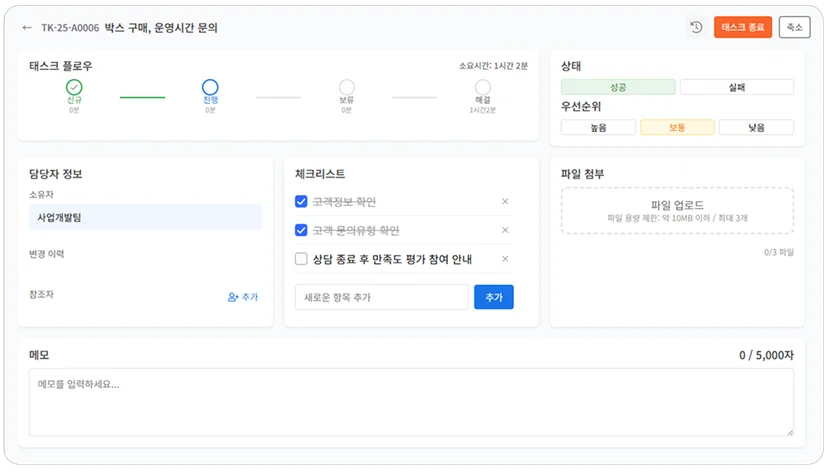The height and width of the screenshot is (472, 828).
Task: Remove the 고객 문의유형 확인 checklist item
Action: (505, 230)
